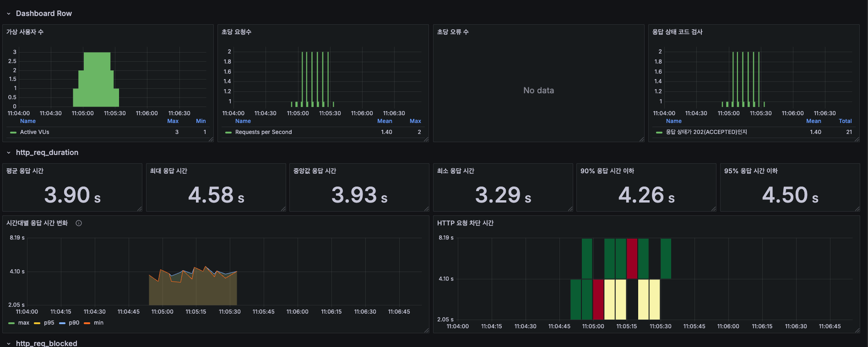This screenshot has width=868, height=347.
Task: Click the resize handle of 응답 상태 코드 검사 panel
Action: pyautogui.click(x=857, y=139)
